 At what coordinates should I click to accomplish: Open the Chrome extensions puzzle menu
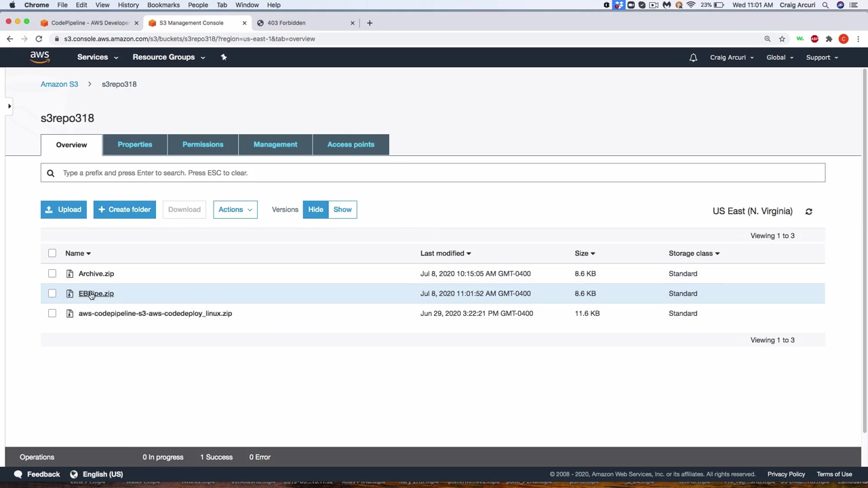click(829, 39)
